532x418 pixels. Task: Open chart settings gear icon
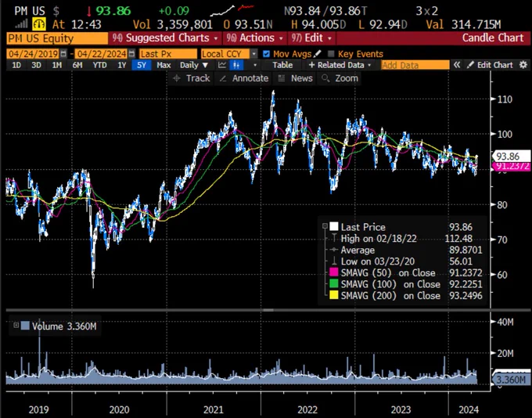(x=523, y=65)
